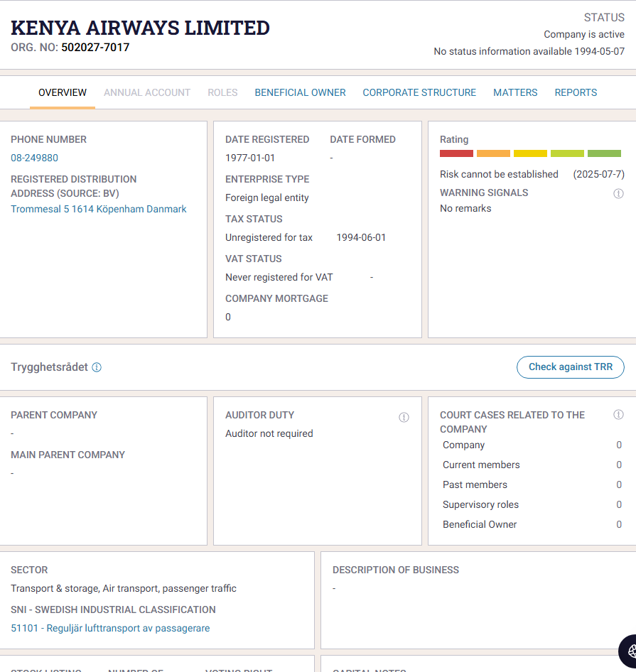Open the Corporate Structure tab
This screenshot has height=672, width=636.
point(419,92)
